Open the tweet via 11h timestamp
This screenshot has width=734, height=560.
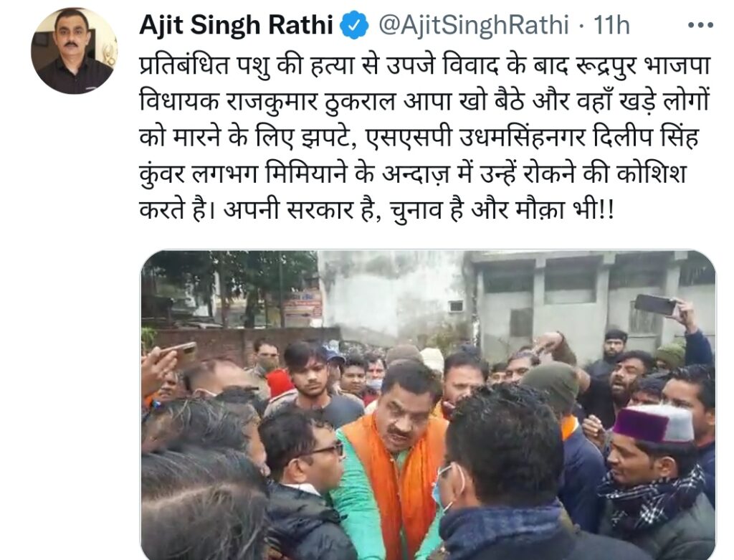click(611, 25)
